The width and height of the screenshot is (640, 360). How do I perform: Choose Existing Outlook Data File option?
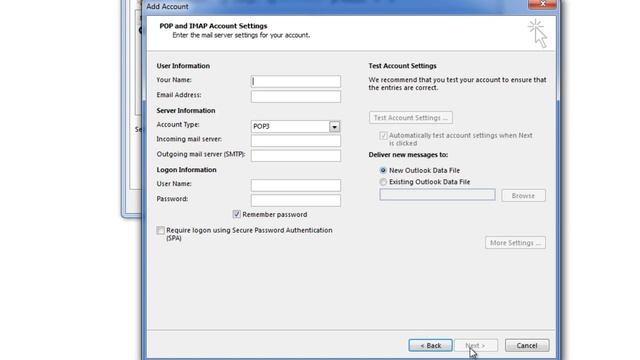(383, 182)
